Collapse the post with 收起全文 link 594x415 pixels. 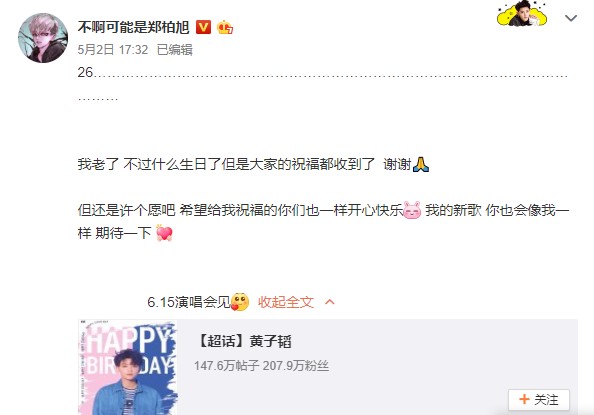pos(286,302)
